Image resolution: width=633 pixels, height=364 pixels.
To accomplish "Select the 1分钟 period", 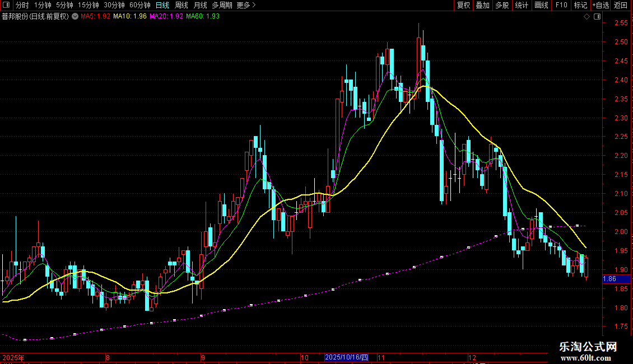I will click(x=43, y=5).
